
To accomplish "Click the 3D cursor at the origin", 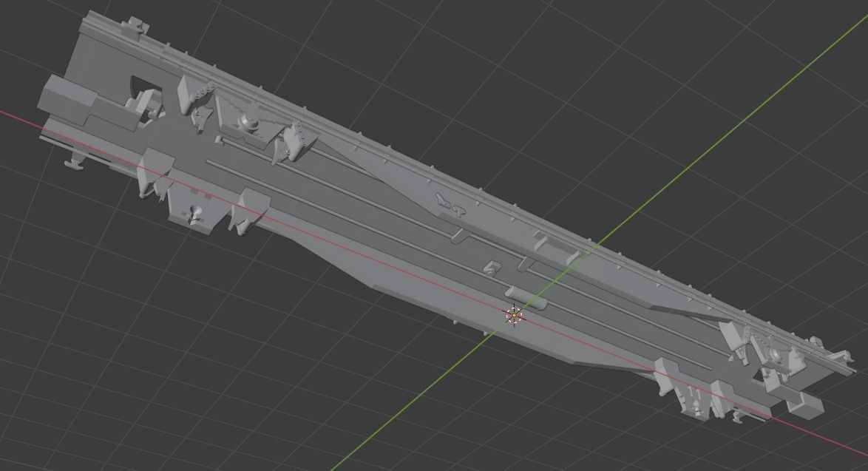I will [x=515, y=316].
